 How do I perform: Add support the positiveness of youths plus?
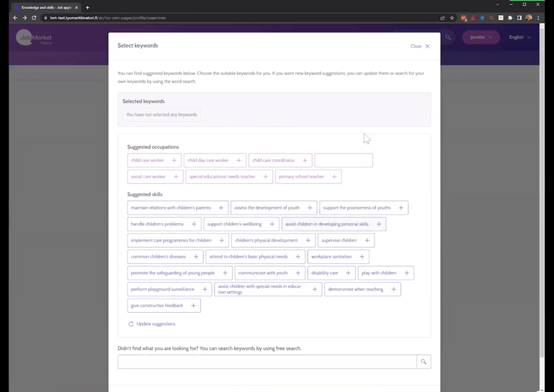tap(401, 208)
